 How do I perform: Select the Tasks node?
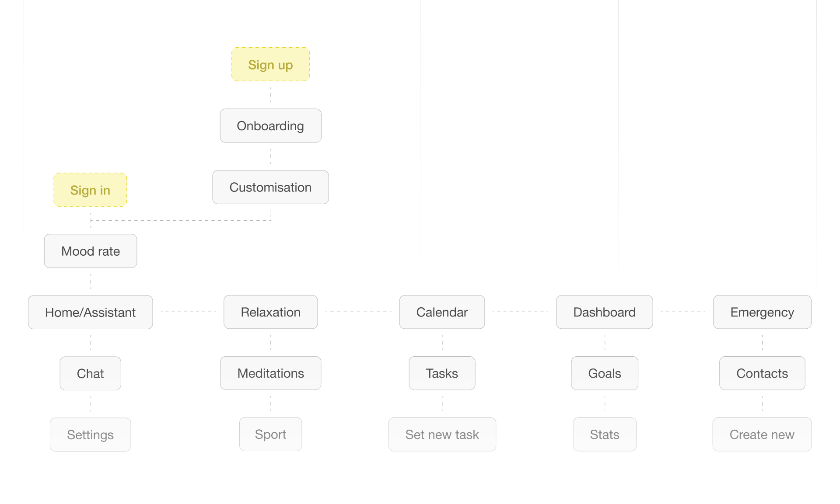click(442, 373)
